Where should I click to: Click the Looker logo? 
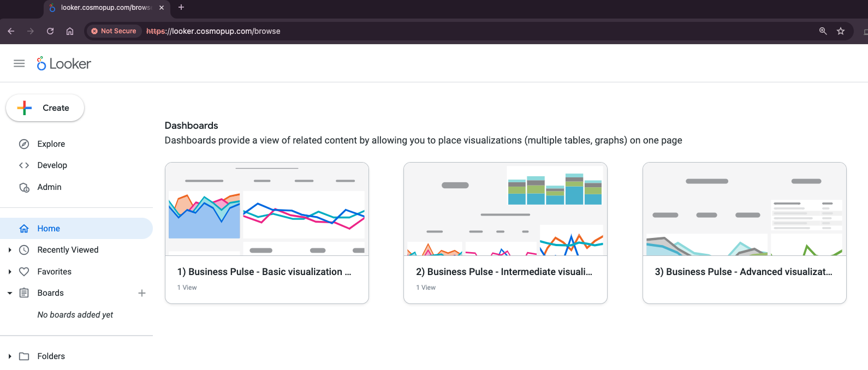[64, 64]
